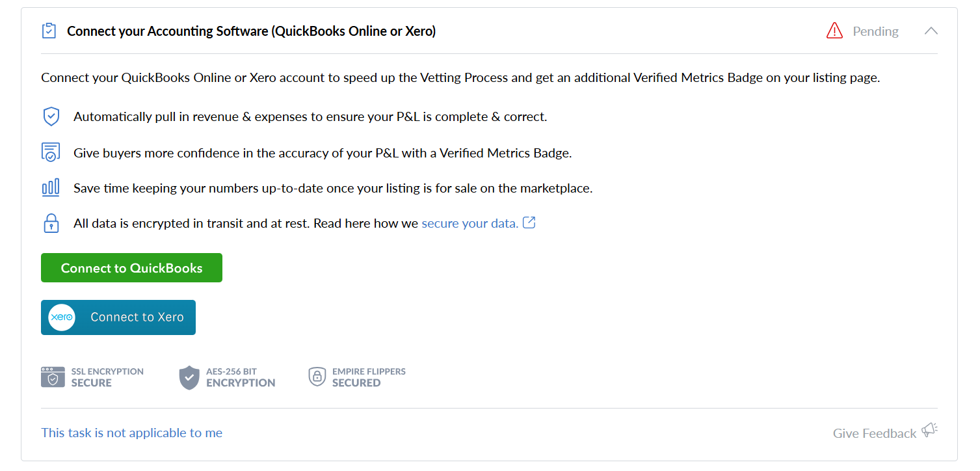Click the round Xero logo icon
Viewport: 980px width, 471px height.
(x=62, y=317)
